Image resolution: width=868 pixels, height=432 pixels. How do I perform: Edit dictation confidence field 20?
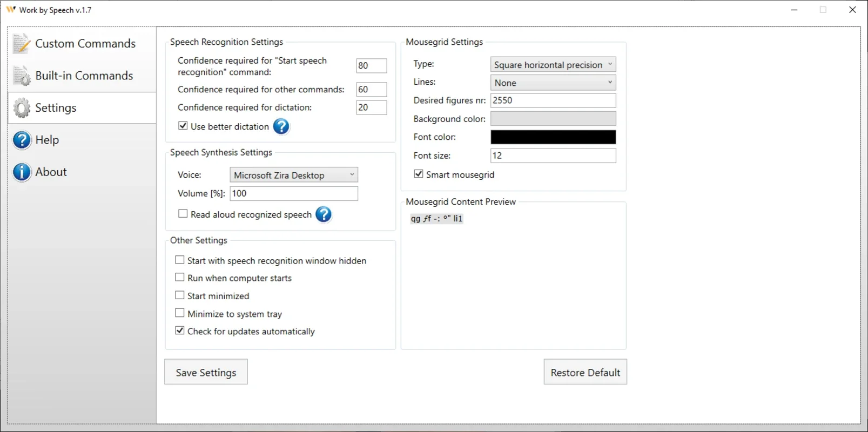tap(372, 107)
